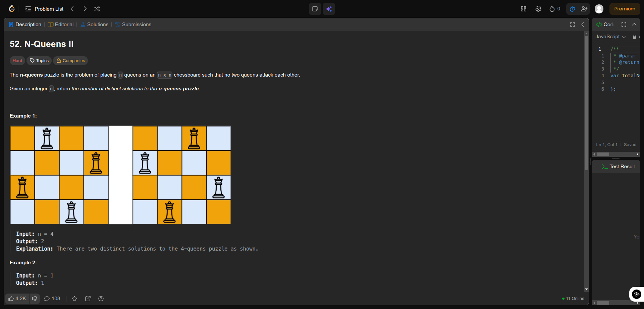The height and width of the screenshot is (309, 644).
Task: Open the layout grid icon
Action: point(524,9)
